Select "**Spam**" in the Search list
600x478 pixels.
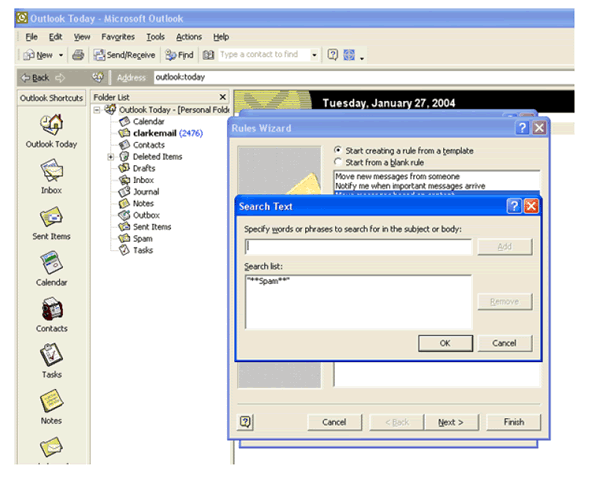click(x=268, y=281)
